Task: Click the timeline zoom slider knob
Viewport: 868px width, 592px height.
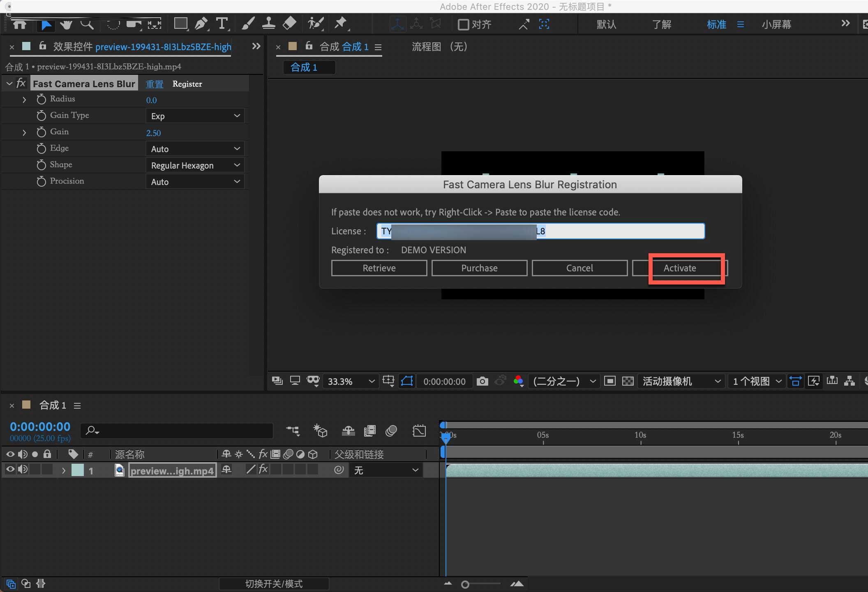Action: coord(465,584)
